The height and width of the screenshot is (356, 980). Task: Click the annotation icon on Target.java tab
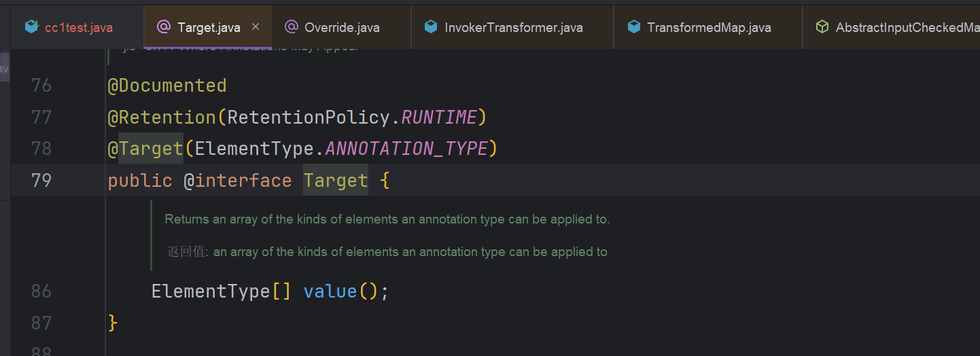pos(163,27)
